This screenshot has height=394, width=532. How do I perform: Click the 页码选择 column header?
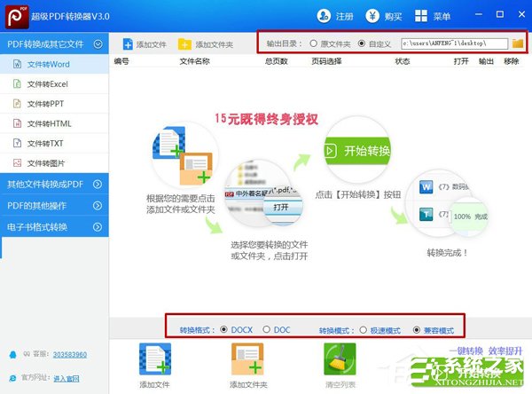pos(326,61)
